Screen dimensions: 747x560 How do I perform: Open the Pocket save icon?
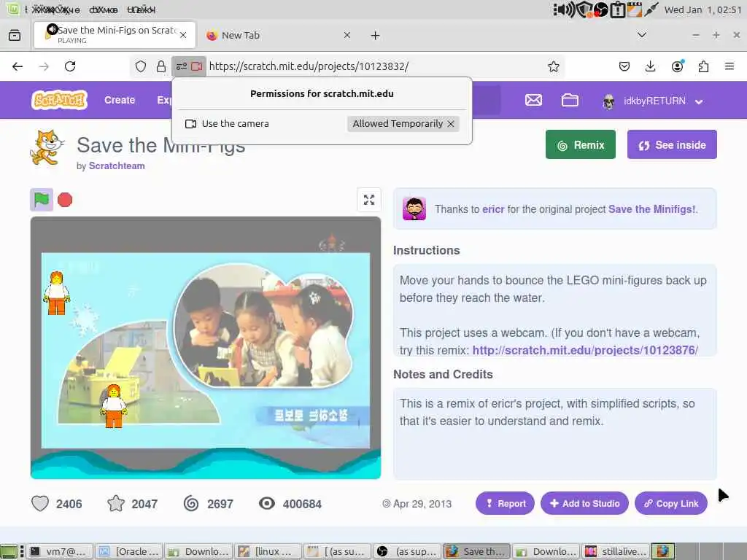click(624, 66)
